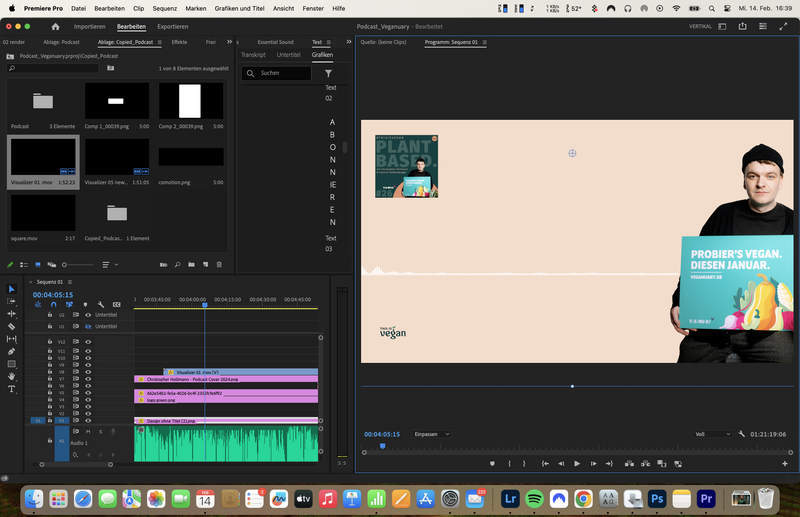Select the Pen tool
This screenshot has width=800, height=517.
(12, 352)
